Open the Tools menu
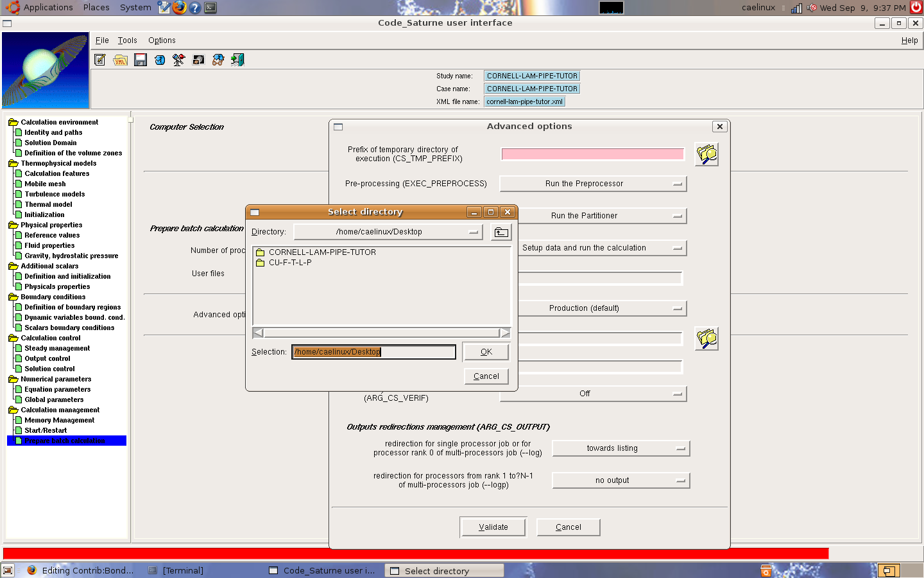The height and width of the screenshot is (578, 924). [127, 40]
